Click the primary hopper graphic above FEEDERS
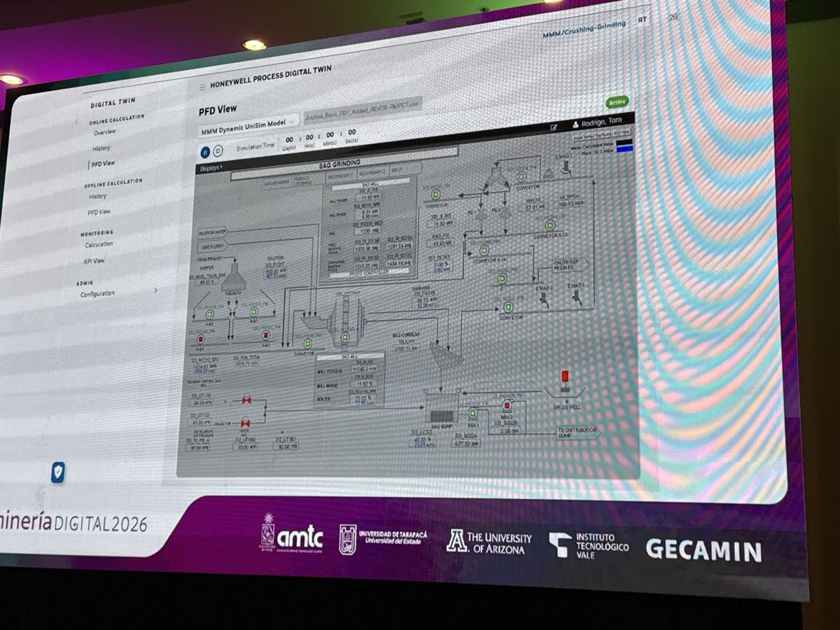Viewport: 840px width, 630px height. click(234, 277)
